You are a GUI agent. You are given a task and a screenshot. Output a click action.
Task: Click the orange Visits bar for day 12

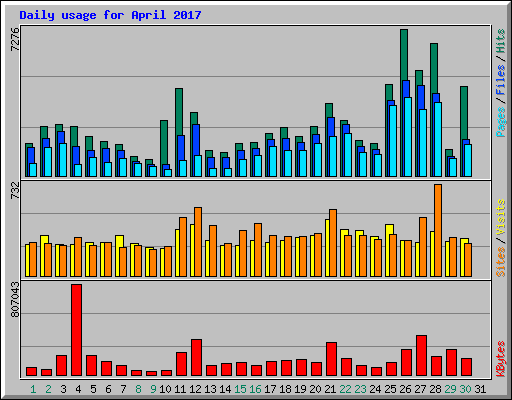(198, 242)
